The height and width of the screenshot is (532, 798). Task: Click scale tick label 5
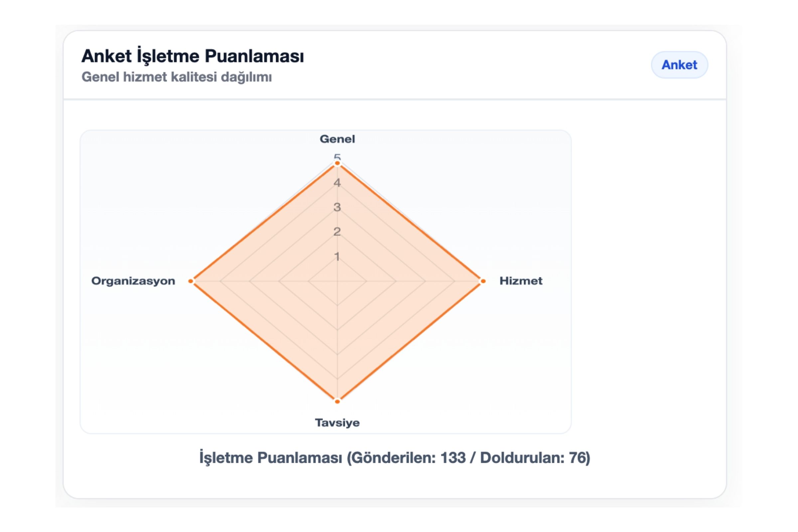click(x=337, y=157)
